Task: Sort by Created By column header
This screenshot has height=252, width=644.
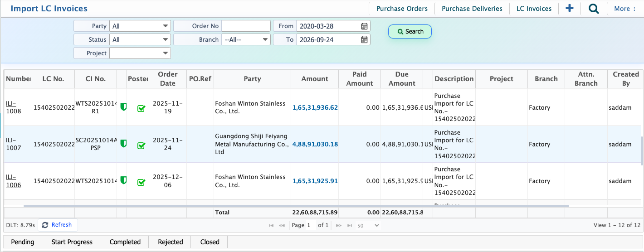Action: [626, 79]
